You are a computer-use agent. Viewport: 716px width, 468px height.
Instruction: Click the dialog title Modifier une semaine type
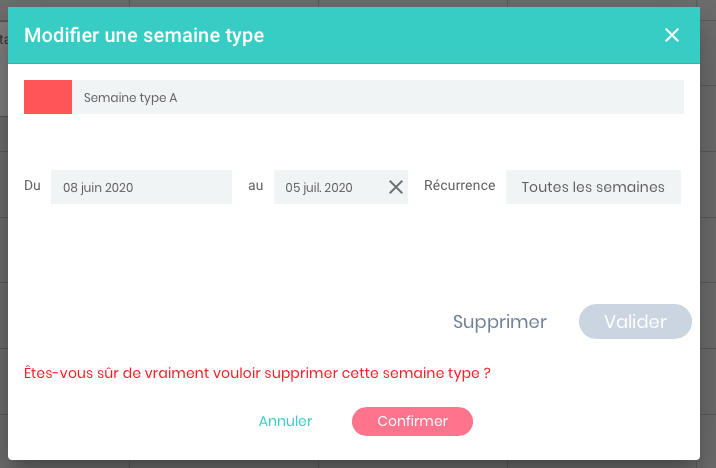(x=144, y=36)
